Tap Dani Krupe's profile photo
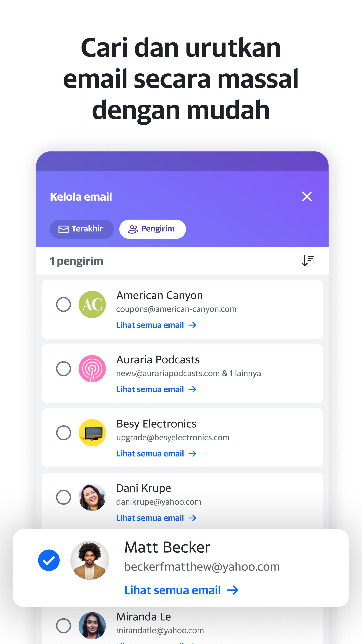Screen dimensions: 362x644 point(92,497)
